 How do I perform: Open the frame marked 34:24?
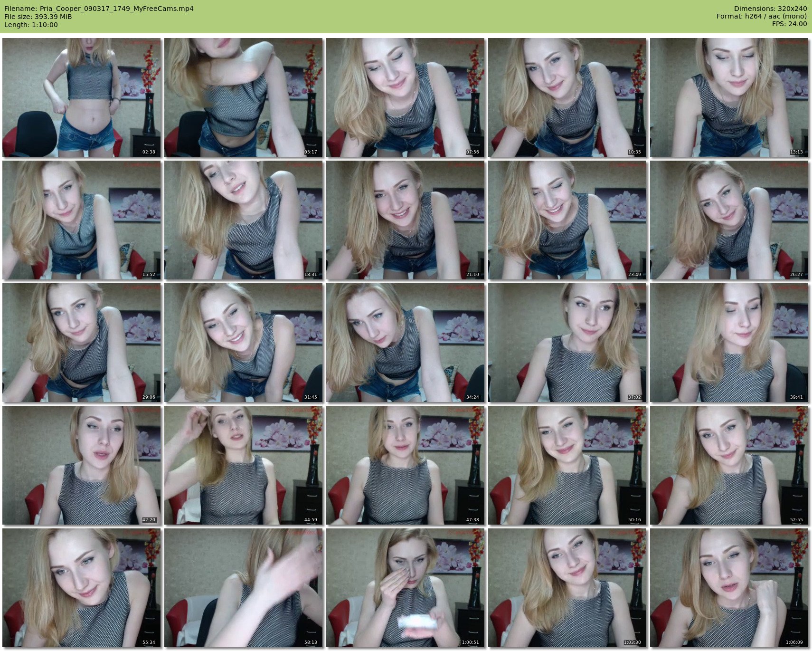[x=406, y=343]
